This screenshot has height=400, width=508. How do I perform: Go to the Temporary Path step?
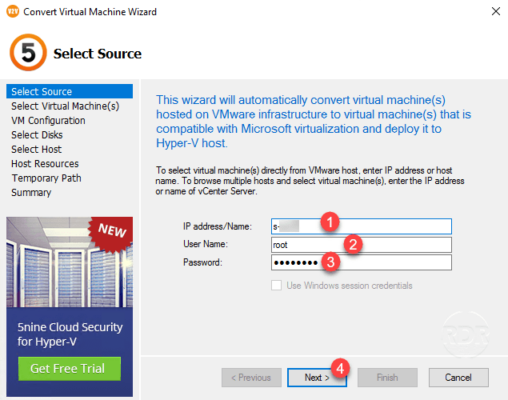point(47,178)
